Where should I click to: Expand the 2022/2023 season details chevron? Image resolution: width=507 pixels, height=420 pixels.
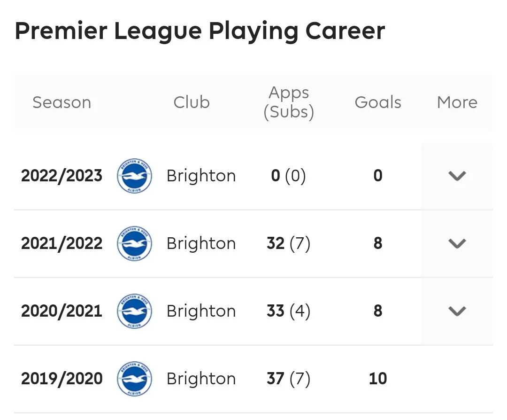(457, 176)
